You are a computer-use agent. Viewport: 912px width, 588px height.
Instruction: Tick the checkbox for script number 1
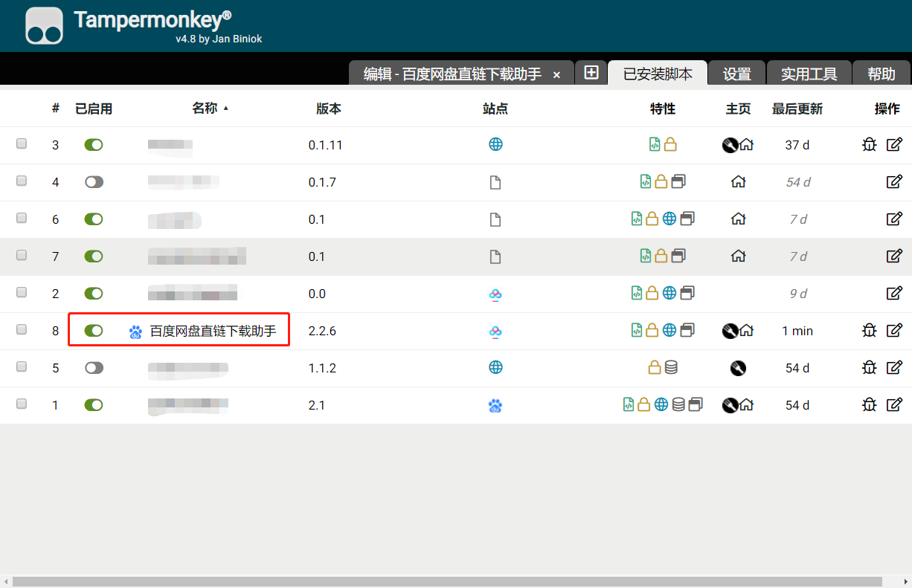tap(22, 404)
